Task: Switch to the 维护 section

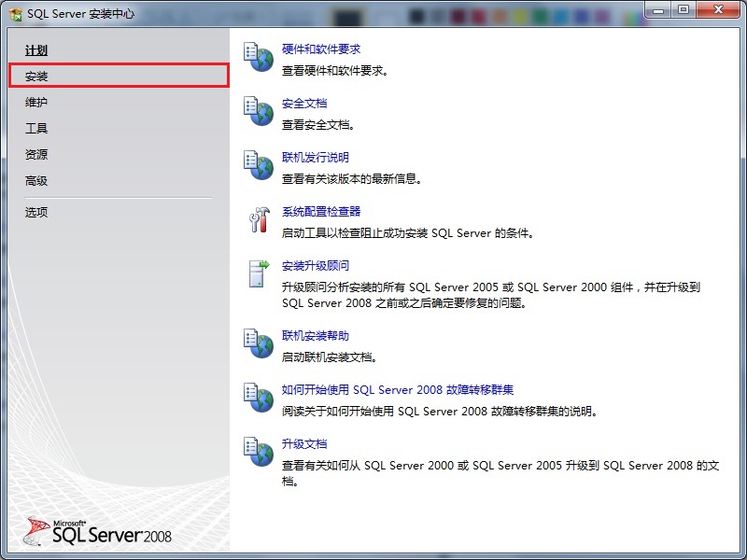Action: tap(36, 102)
